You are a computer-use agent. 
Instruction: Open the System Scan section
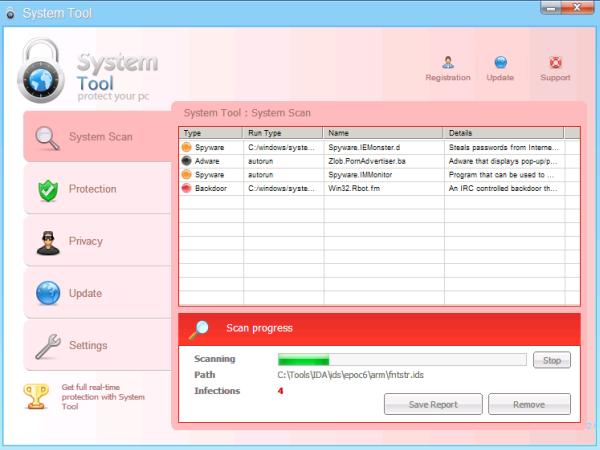point(98,137)
